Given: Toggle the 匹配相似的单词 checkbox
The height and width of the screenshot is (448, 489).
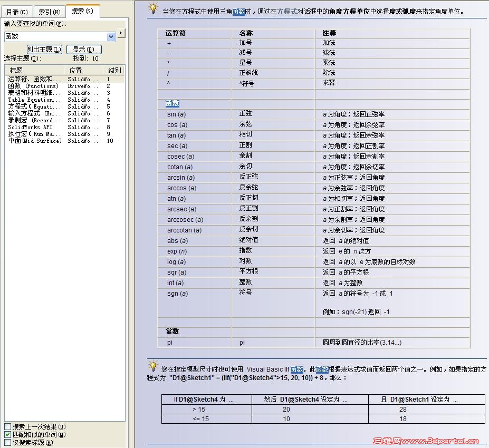Looking at the screenshot, I should tap(8, 435).
